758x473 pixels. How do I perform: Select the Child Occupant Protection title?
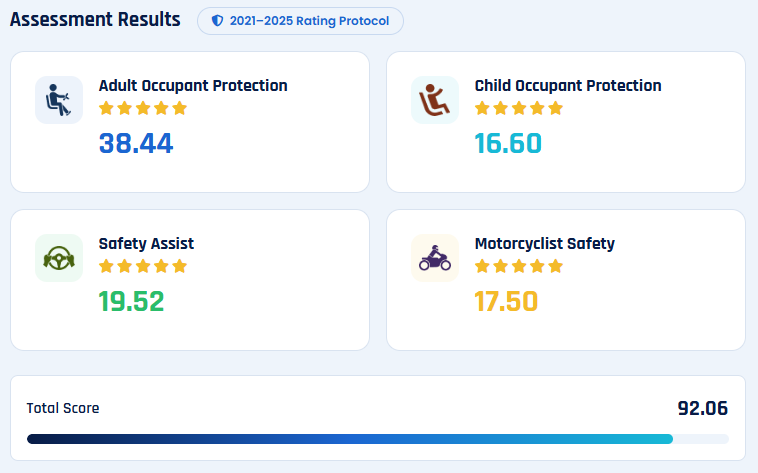pyautogui.click(x=568, y=86)
